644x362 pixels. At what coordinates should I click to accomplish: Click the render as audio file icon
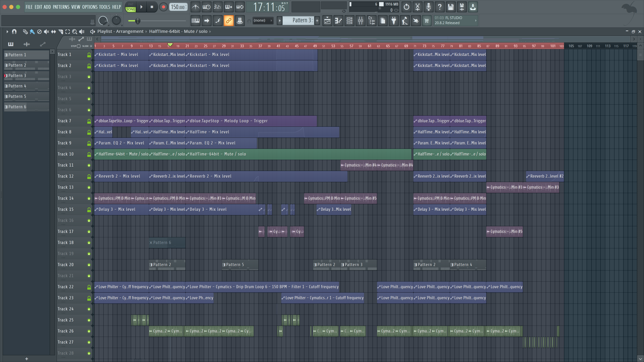(x=462, y=7)
